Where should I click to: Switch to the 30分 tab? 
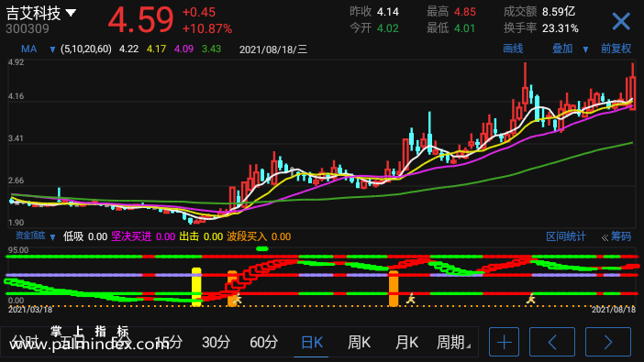click(216, 342)
